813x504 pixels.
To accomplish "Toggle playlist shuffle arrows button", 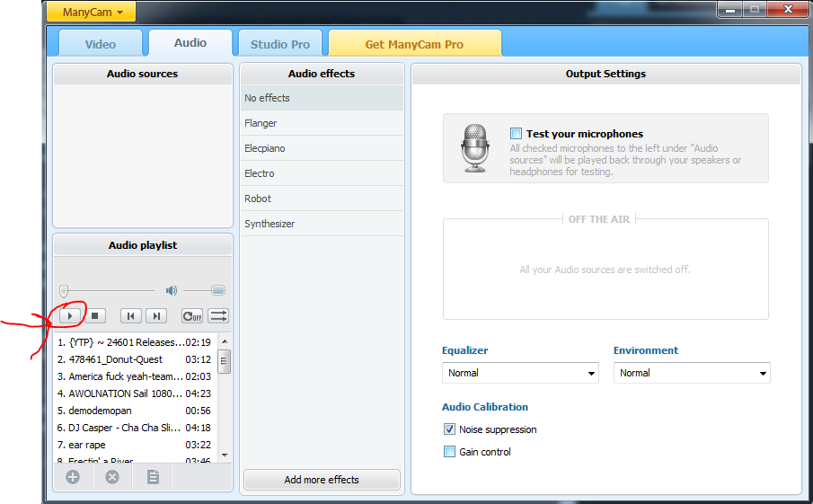I will click(217, 315).
